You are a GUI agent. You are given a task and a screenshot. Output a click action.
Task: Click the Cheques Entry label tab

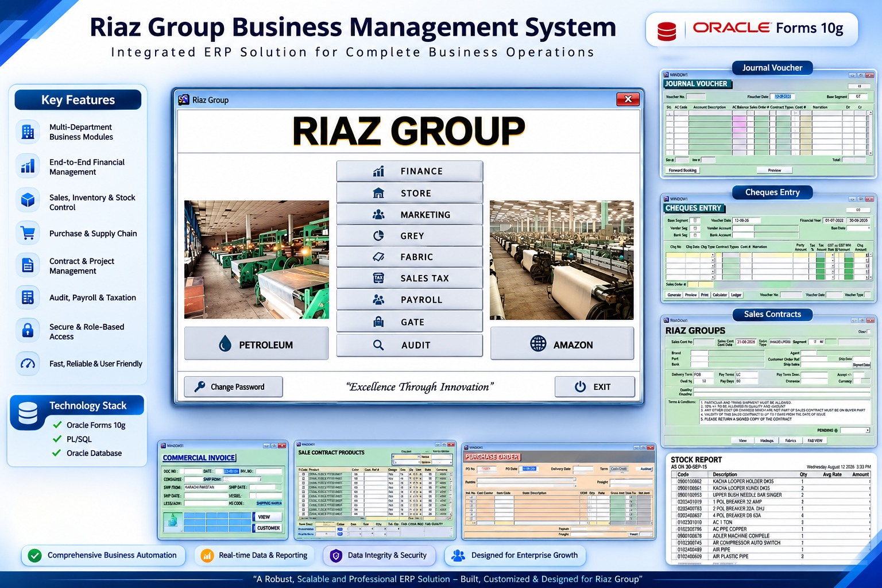tap(772, 192)
